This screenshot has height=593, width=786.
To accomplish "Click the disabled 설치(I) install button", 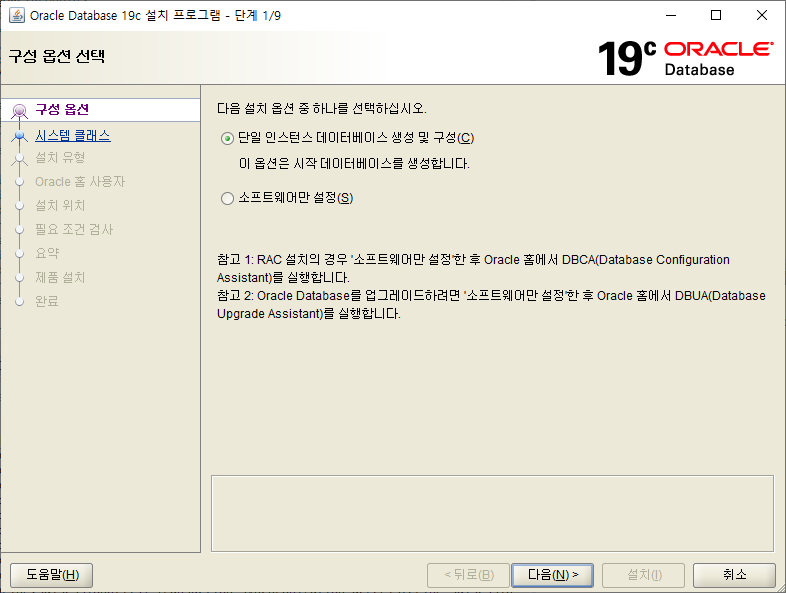I will tap(644, 575).
